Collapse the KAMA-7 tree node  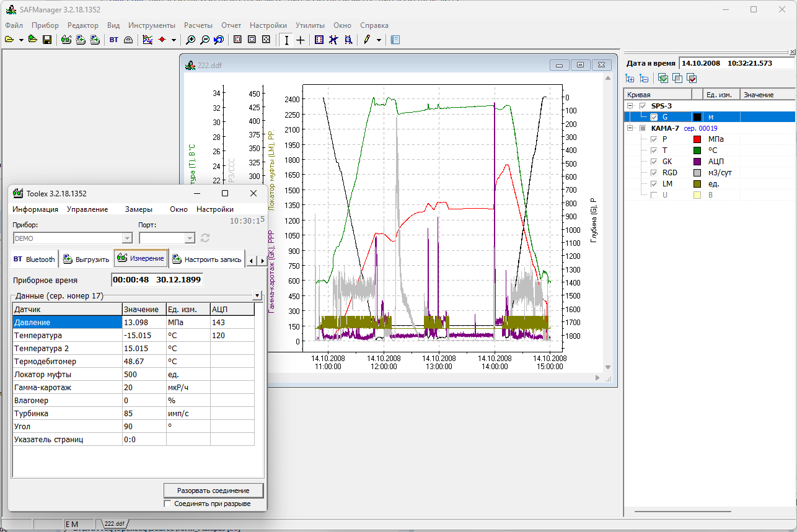pyautogui.click(x=630, y=128)
